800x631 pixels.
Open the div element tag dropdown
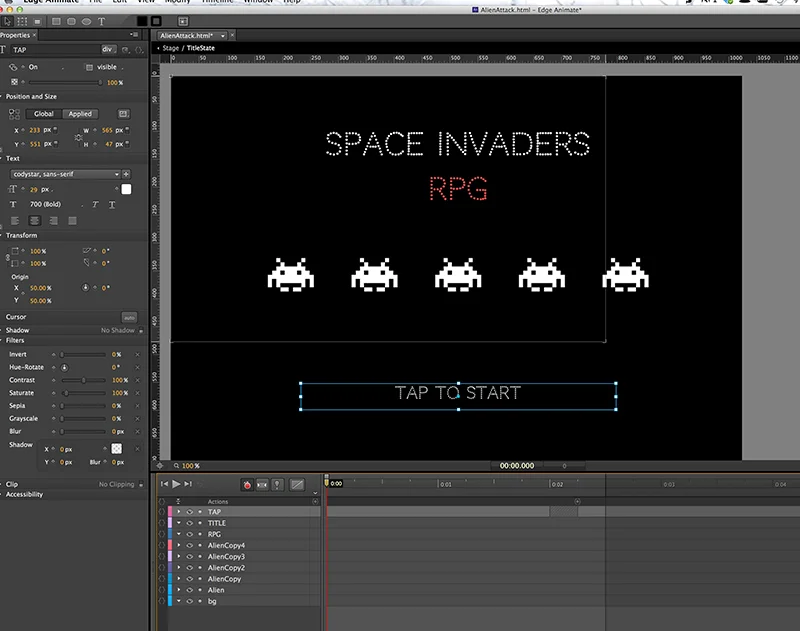pos(108,49)
